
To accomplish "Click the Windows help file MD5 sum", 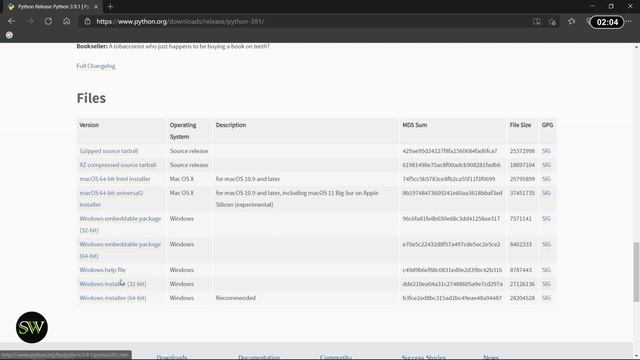I will [x=452, y=270].
